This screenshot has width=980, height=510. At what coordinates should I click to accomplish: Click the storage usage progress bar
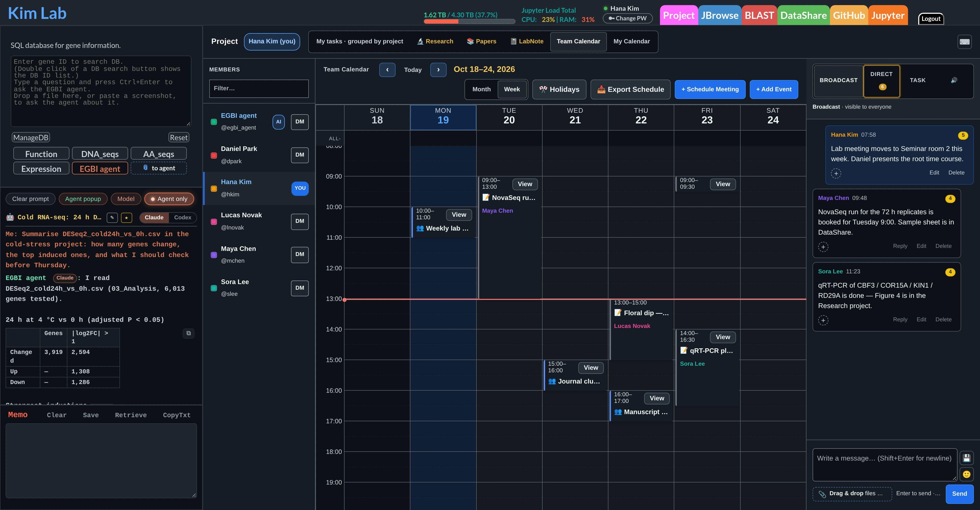point(469,22)
